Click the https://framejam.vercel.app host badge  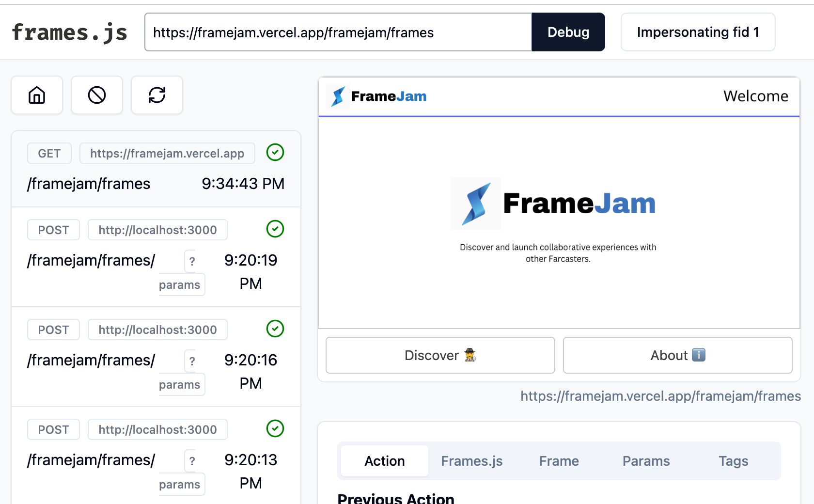167,153
